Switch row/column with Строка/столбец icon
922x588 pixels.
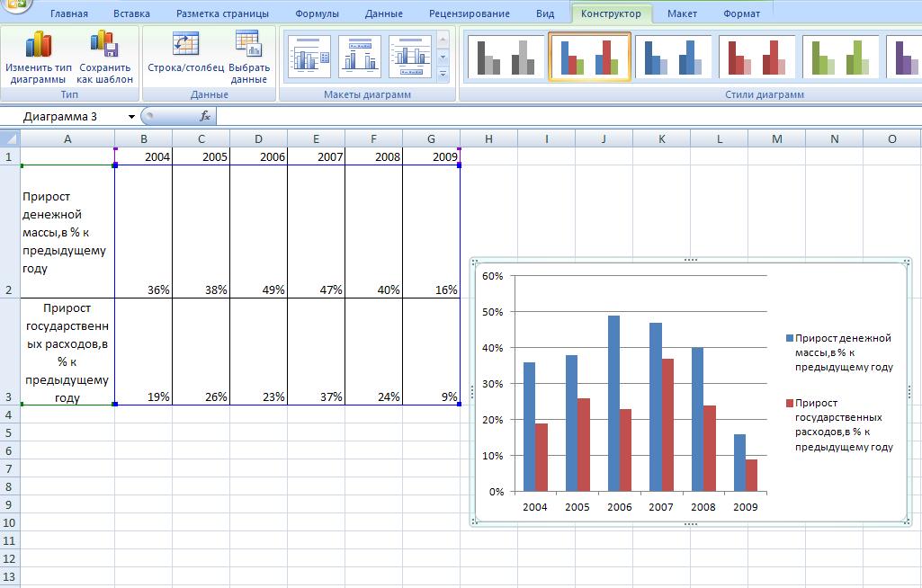(x=185, y=53)
